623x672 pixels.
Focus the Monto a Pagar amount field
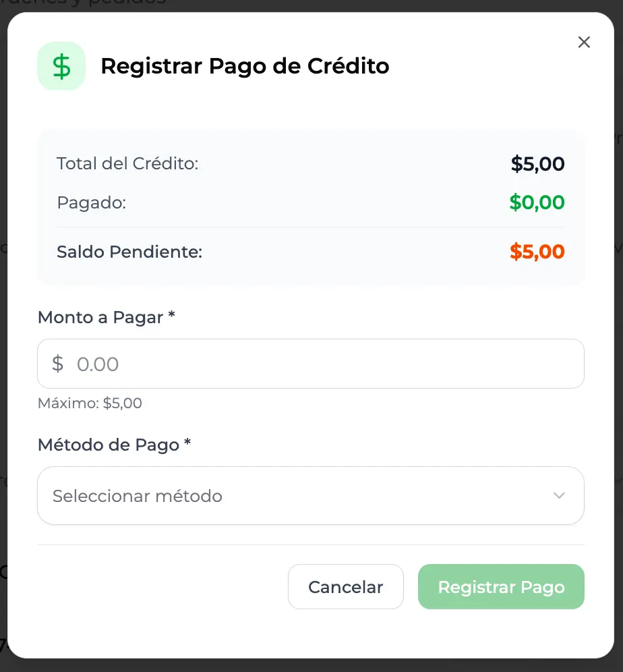324,364
